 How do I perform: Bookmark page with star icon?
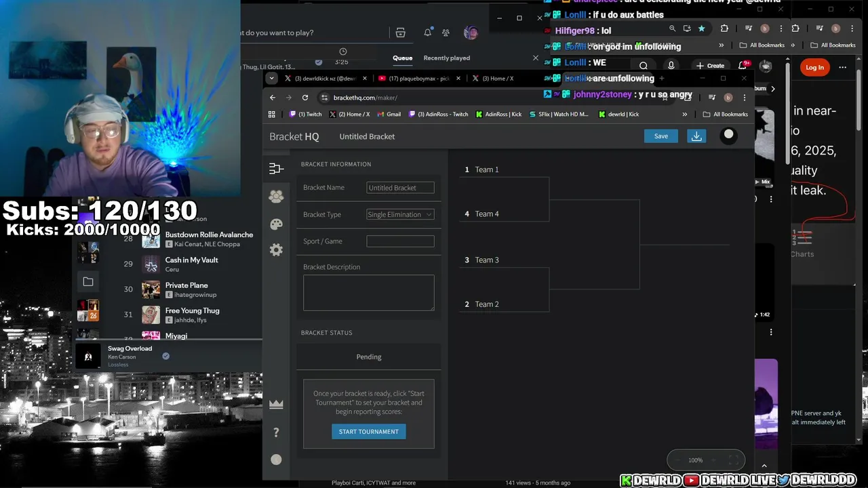tap(701, 28)
